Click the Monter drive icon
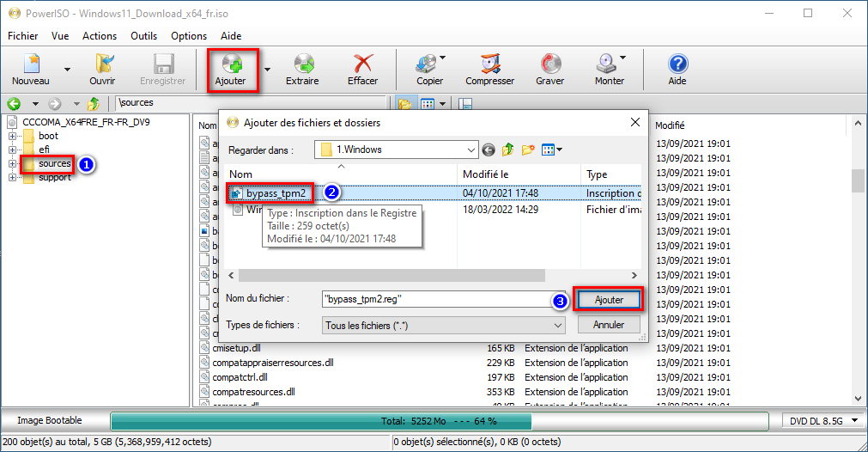The image size is (868, 452). click(x=608, y=64)
